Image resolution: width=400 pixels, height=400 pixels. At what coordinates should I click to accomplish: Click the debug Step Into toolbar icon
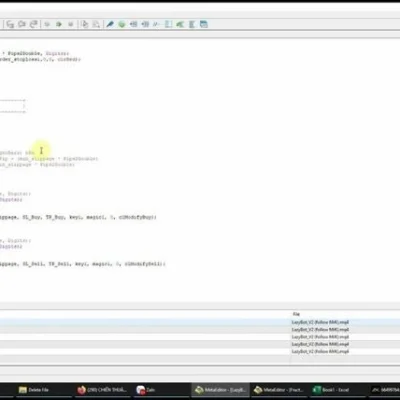(x=10, y=24)
